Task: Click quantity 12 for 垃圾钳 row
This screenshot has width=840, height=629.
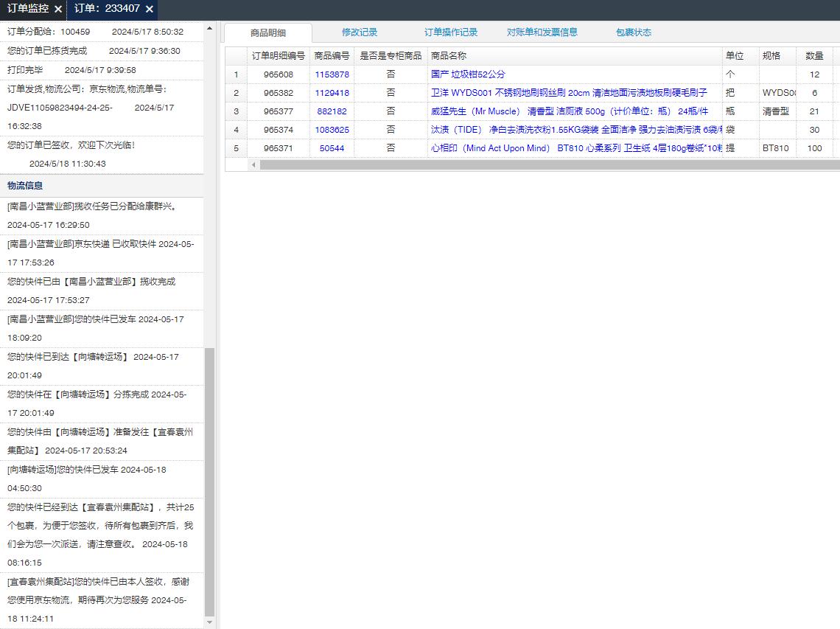Action: click(814, 74)
